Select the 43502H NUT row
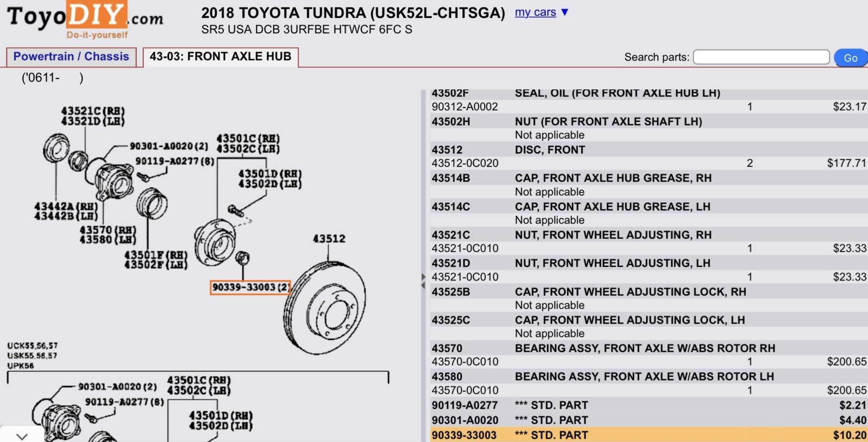The width and height of the screenshot is (868, 442). 649,121
